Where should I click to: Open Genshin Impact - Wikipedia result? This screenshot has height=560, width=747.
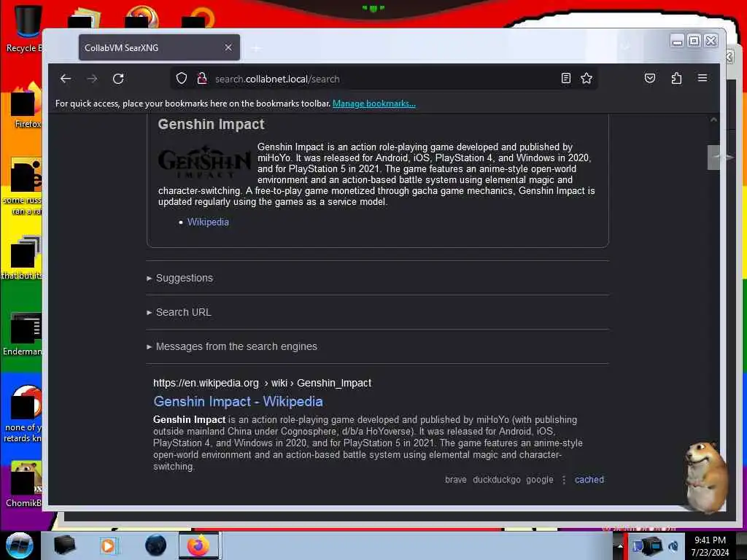tap(239, 402)
